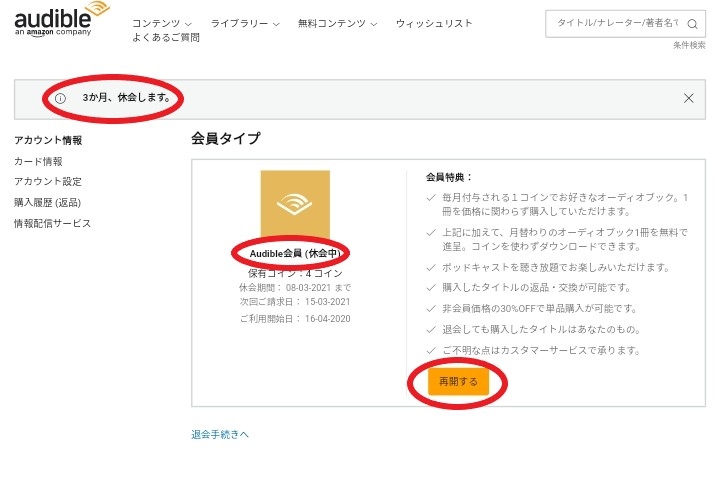Click the 非会員価格の30%OFF benefit line
This screenshot has height=490, width=720.
[x=540, y=309]
